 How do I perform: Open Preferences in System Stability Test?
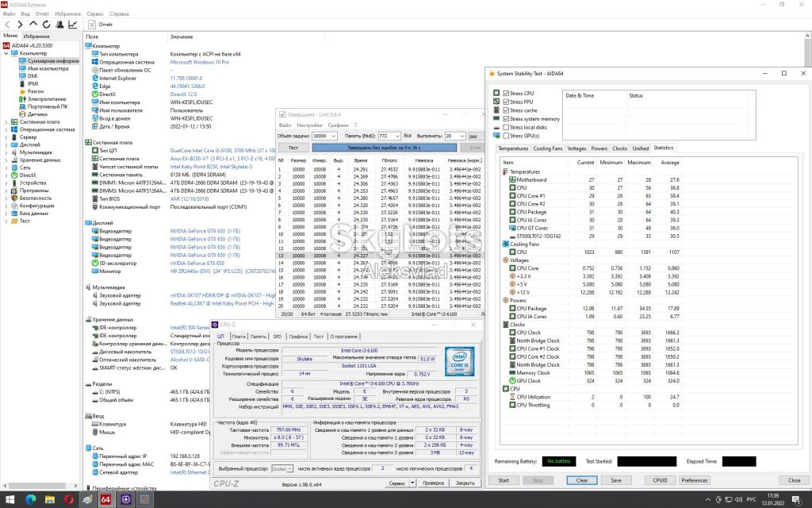click(x=694, y=480)
